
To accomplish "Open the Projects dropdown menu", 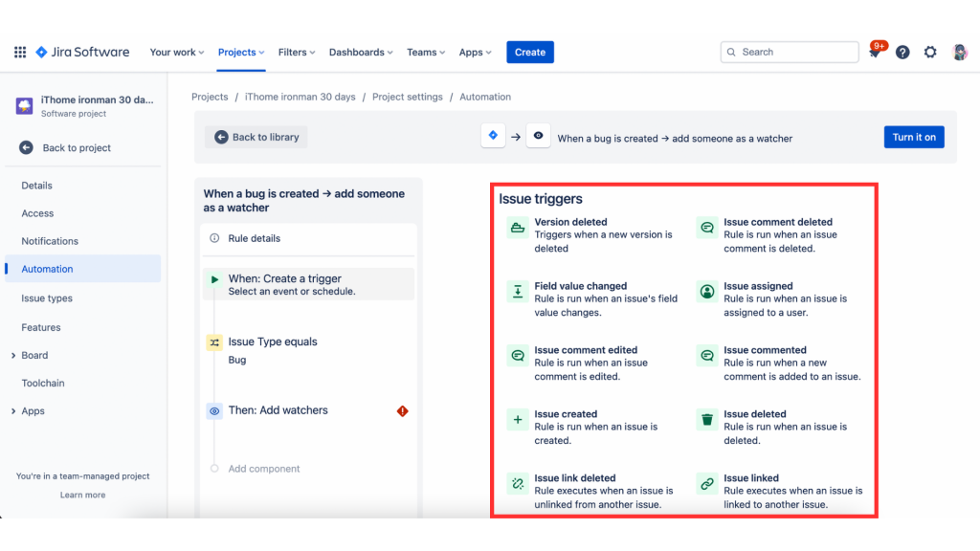I will click(x=241, y=52).
